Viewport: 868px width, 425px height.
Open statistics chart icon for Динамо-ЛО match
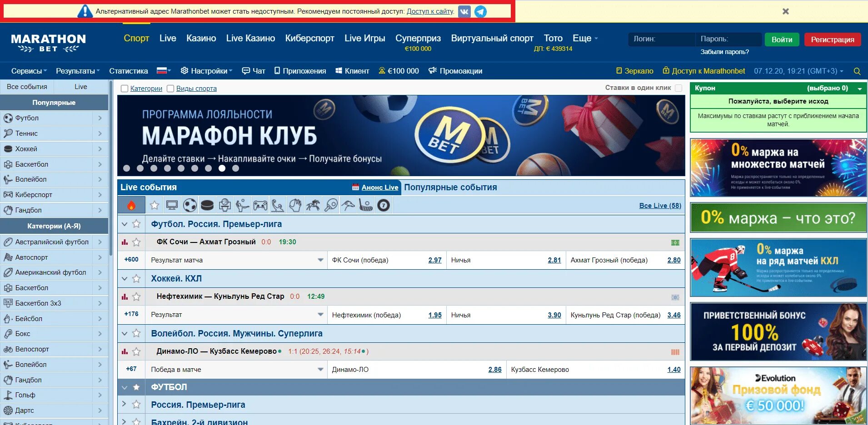coord(125,351)
